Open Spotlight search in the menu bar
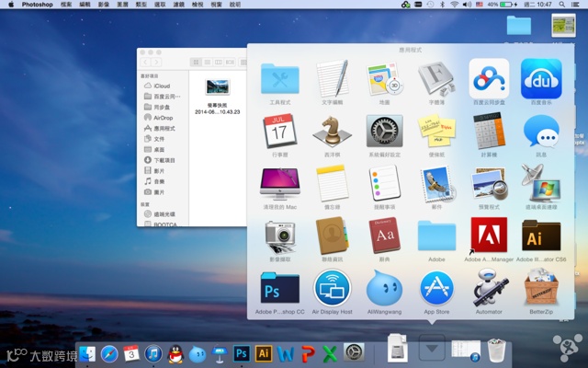Viewport: 588px width, 368px height. [561, 5]
